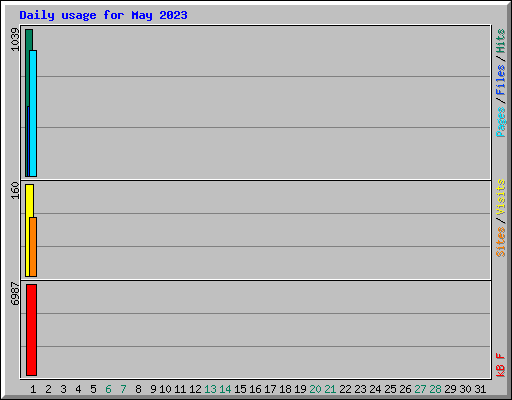
Task: Click green weekend day label 7
Action: [123, 389]
